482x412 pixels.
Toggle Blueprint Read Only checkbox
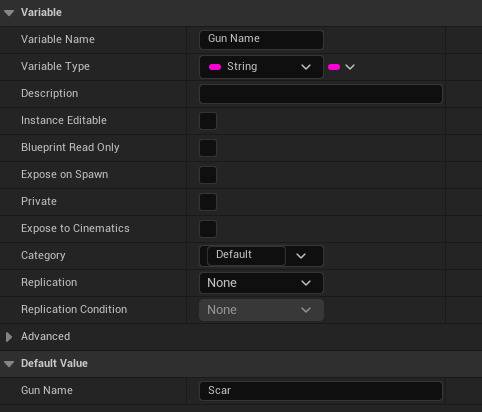pos(208,148)
